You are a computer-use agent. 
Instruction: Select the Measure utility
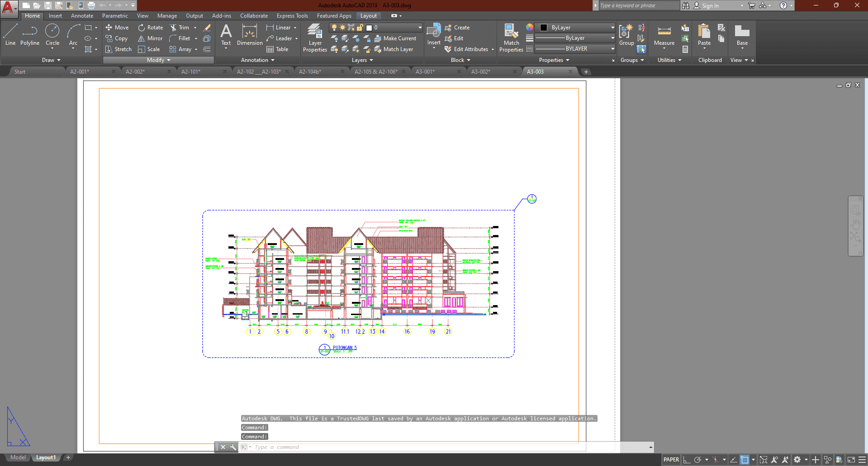664,35
